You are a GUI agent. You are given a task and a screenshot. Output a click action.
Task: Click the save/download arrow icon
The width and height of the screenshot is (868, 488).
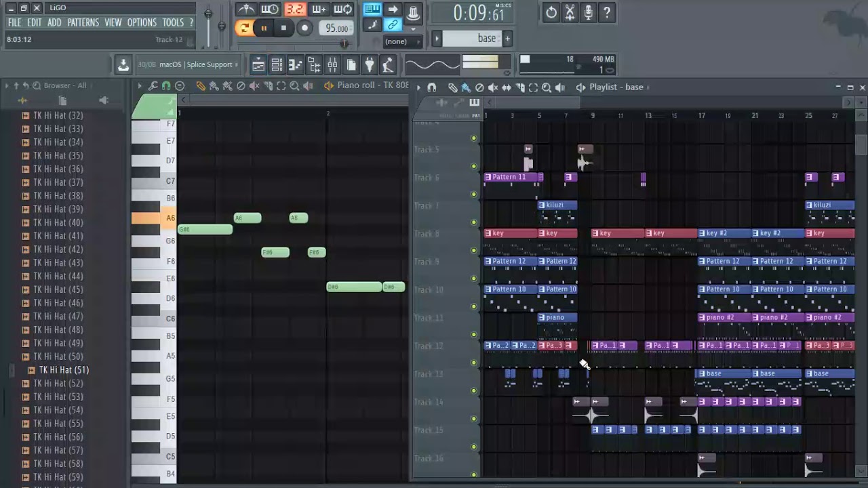pyautogui.click(x=123, y=65)
